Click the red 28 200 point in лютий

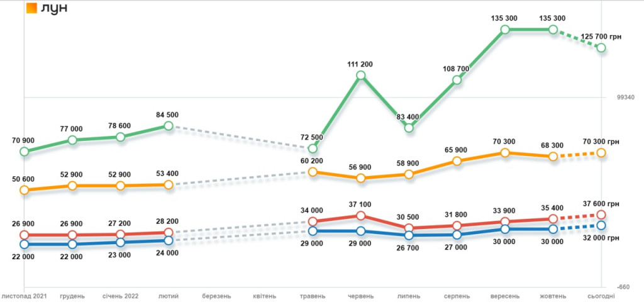tap(169, 232)
